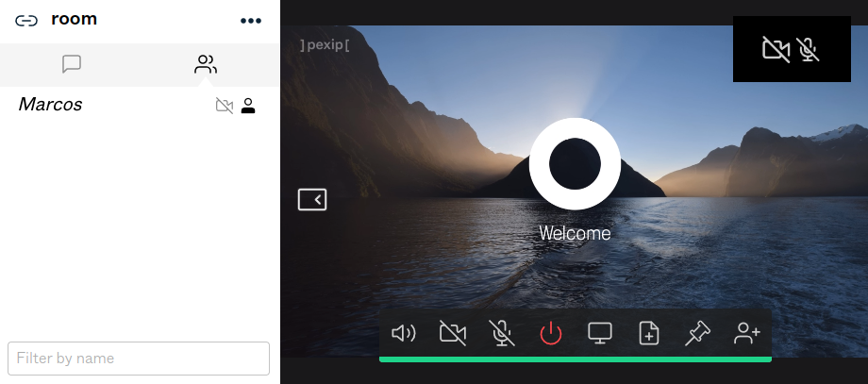Unmute microphone in bottom toolbar
The image size is (868, 384).
[502, 333]
